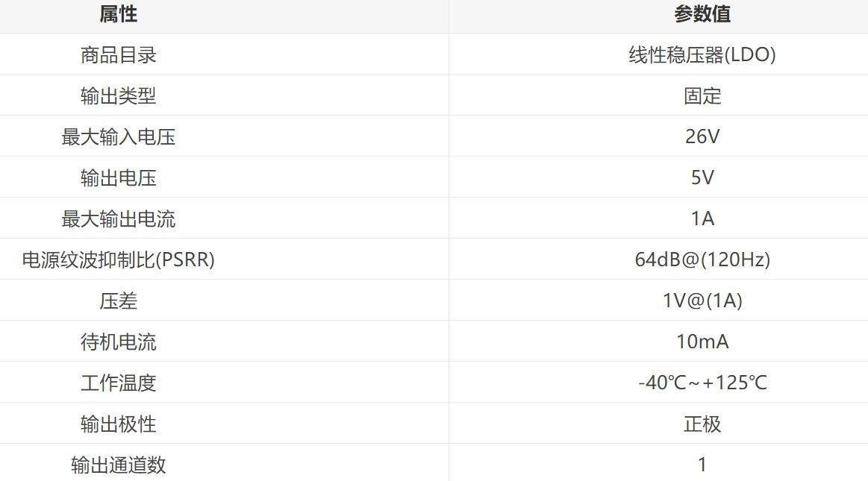868x481 pixels.
Task: Click the 参数值 column header
Action: [x=702, y=14]
